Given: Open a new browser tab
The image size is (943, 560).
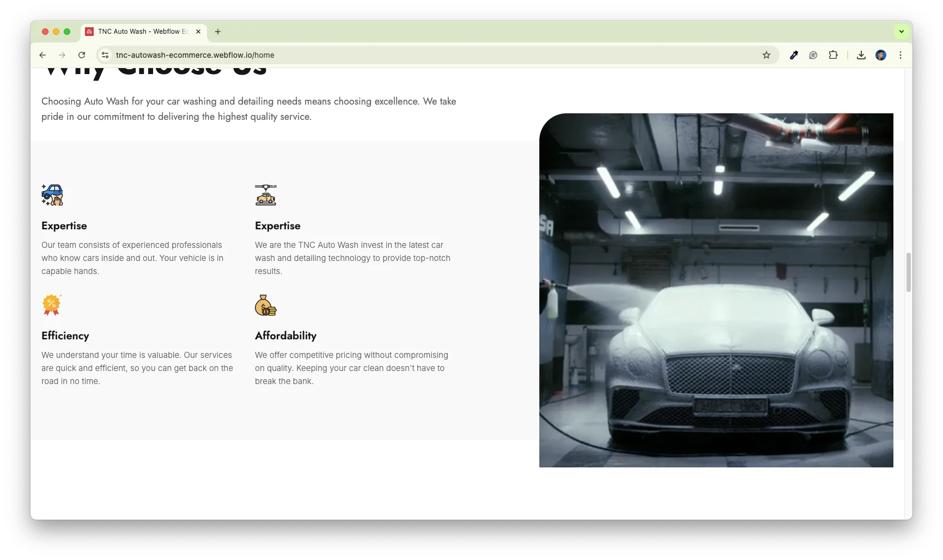Looking at the screenshot, I should 218,32.
